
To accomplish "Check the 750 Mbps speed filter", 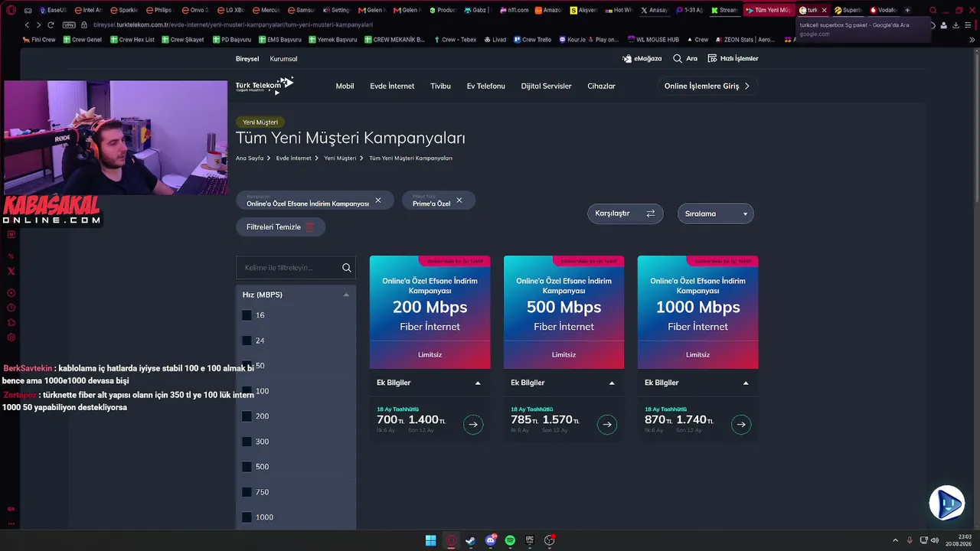I will click(x=247, y=492).
